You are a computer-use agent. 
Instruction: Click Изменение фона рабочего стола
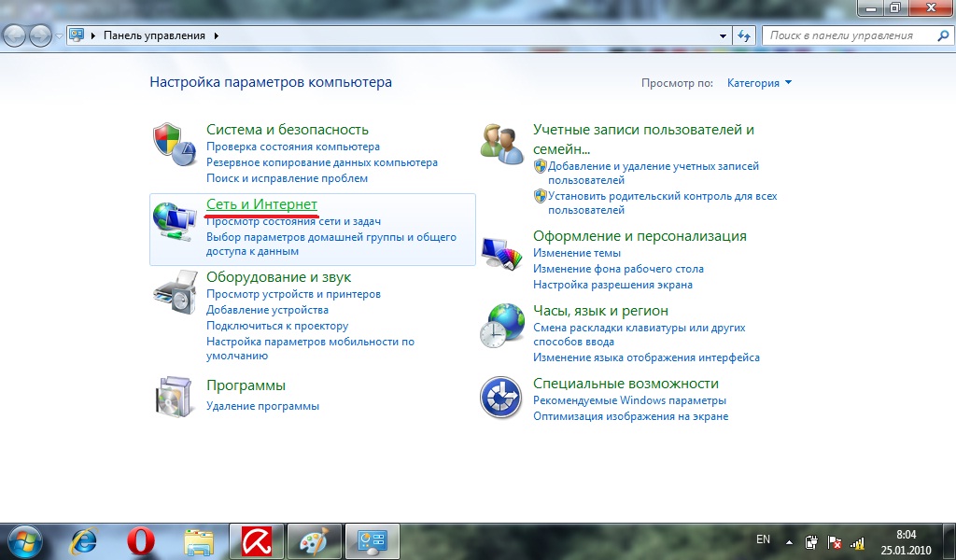(x=618, y=268)
